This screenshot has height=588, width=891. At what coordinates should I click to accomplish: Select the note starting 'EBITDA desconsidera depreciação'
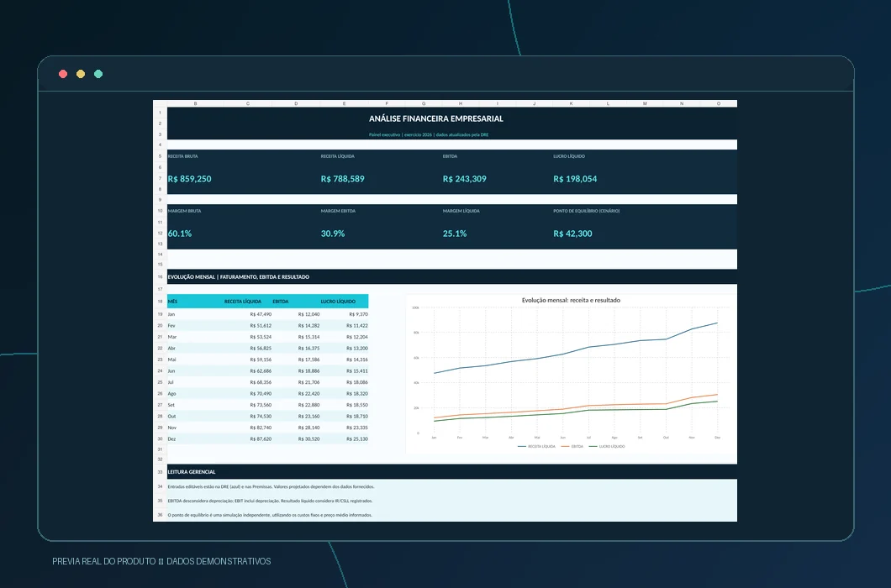[270, 501]
